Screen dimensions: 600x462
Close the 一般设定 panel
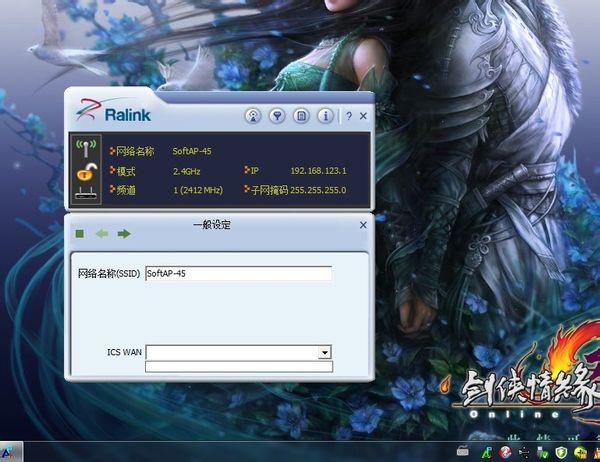pyautogui.click(x=363, y=225)
